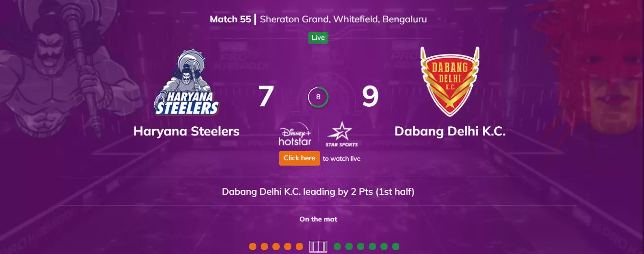Click the orange 'Click here' button
The height and width of the screenshot is (254, 644).
point(300,158)
